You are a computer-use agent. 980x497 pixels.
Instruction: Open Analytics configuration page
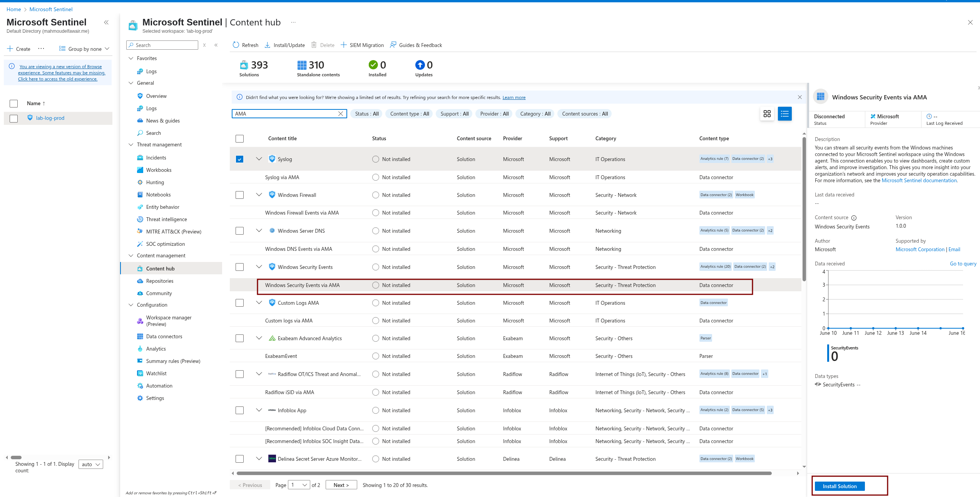click(156, 349)
